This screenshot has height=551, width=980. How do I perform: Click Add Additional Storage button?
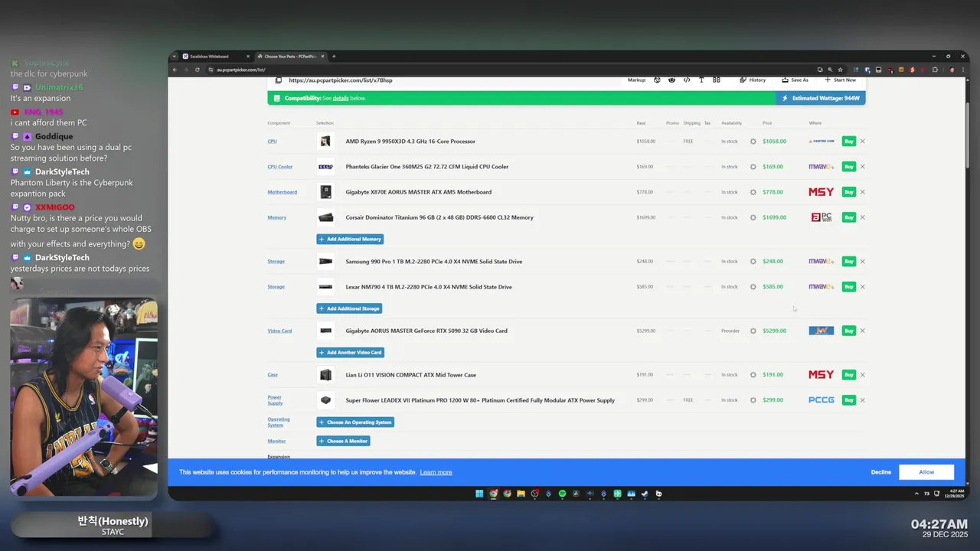[x=349, y=308]
